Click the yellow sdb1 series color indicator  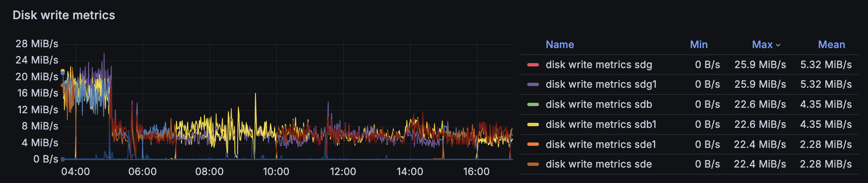click(533, 125)
